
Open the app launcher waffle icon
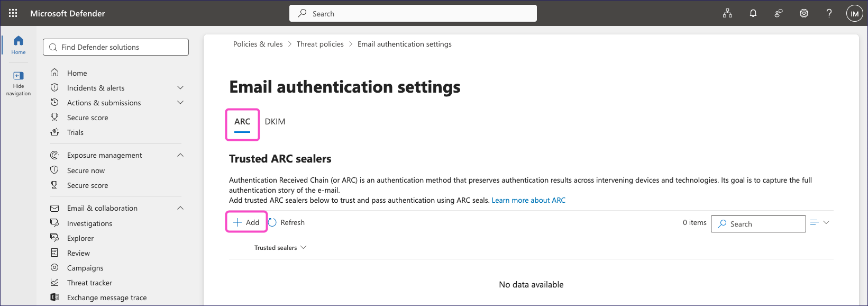click(x=13, y=13)
